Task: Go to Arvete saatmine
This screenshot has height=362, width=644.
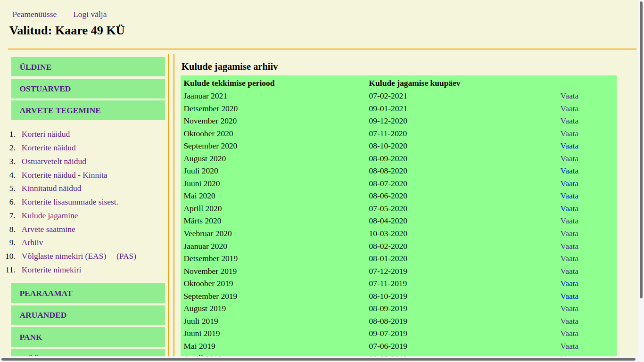Action: click(48, 229)
